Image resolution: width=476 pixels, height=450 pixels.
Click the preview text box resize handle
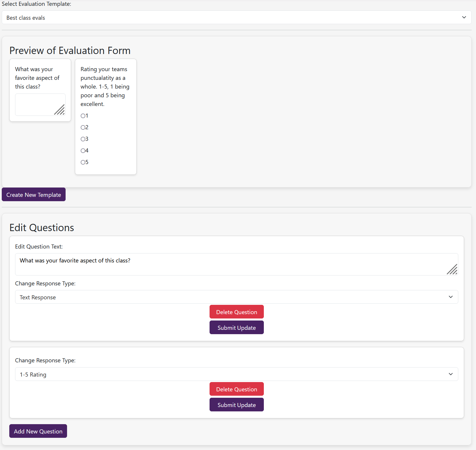pyautogui.click(x=59, y=110)
